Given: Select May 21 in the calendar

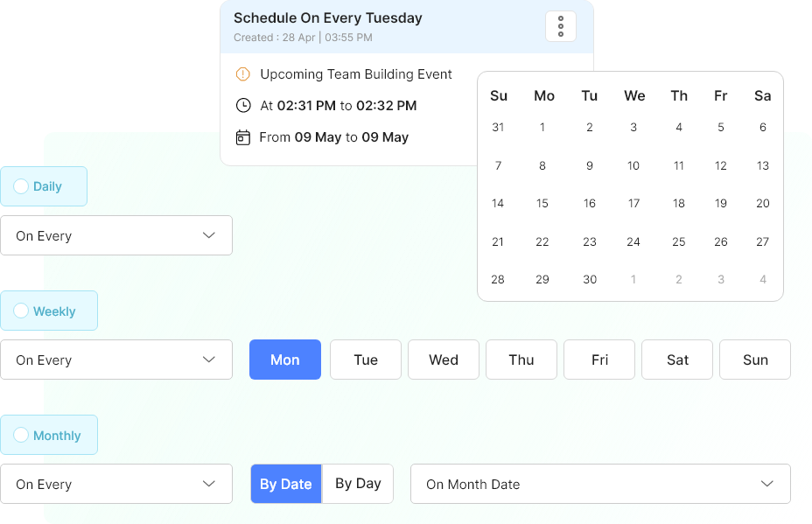Looking at the screenshot, I should coord(498,241).
